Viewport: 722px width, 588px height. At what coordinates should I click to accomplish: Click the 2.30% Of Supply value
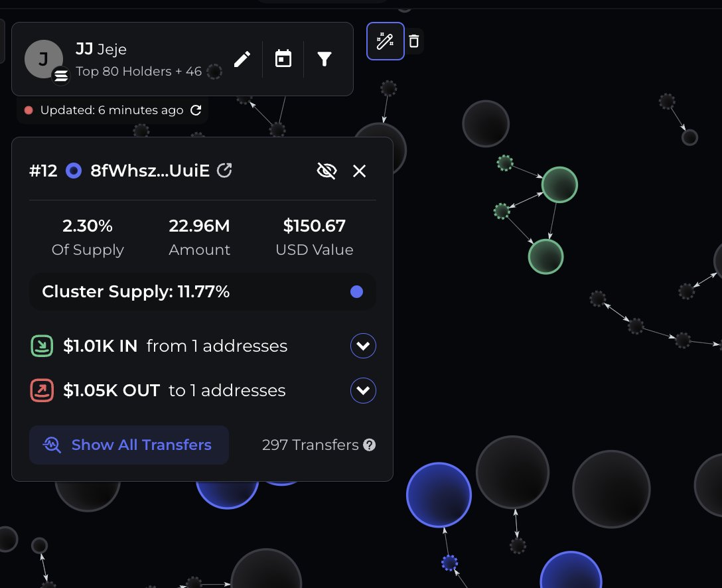click(88, 226)
